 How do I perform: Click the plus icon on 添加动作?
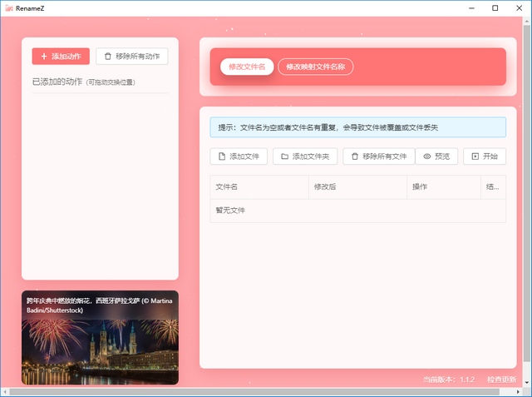click(44, 57)
